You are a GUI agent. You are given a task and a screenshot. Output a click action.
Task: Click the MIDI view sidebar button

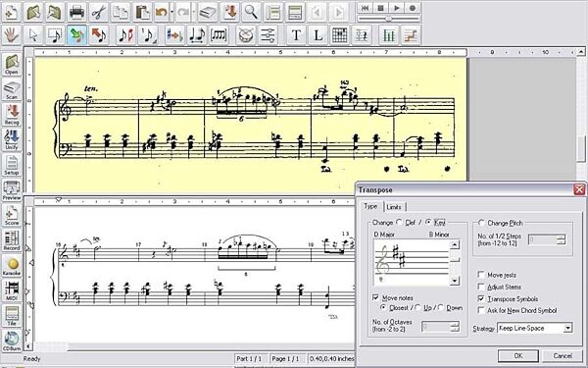pos(12,291)
